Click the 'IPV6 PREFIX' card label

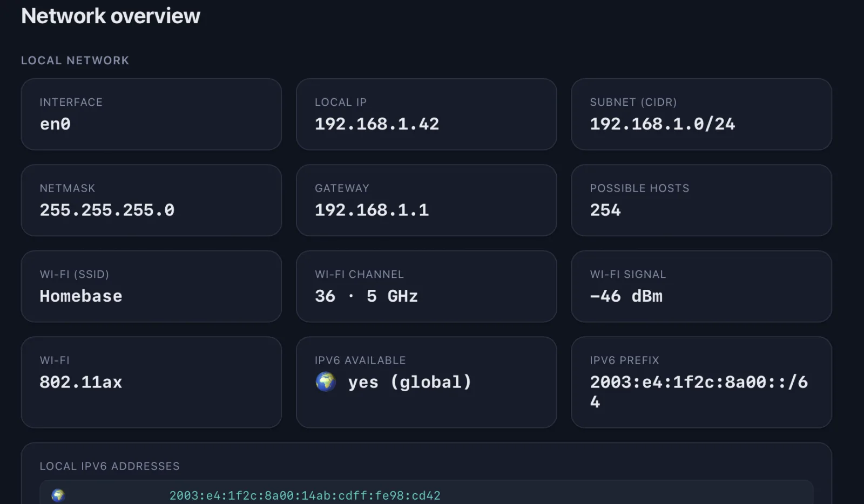(625, 360)
